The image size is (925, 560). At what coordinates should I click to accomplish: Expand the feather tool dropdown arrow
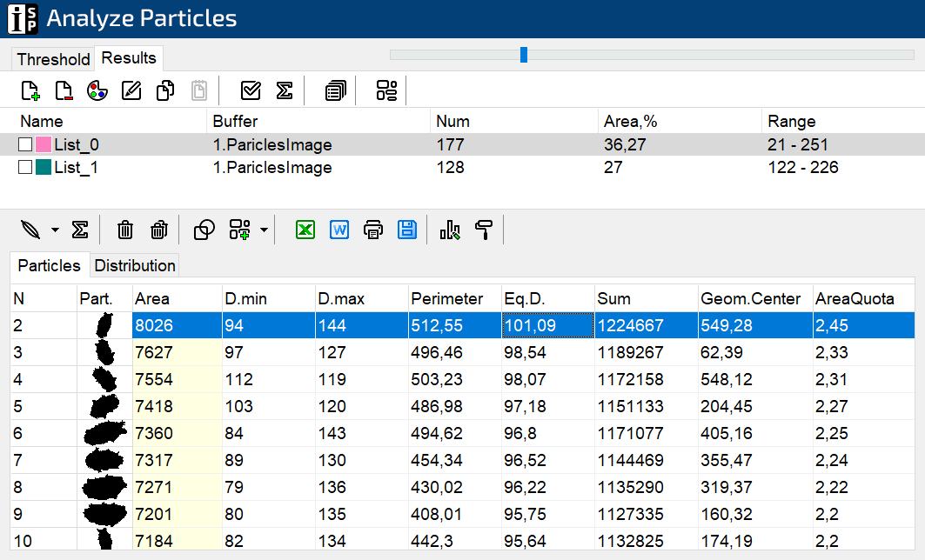point(55,230)
